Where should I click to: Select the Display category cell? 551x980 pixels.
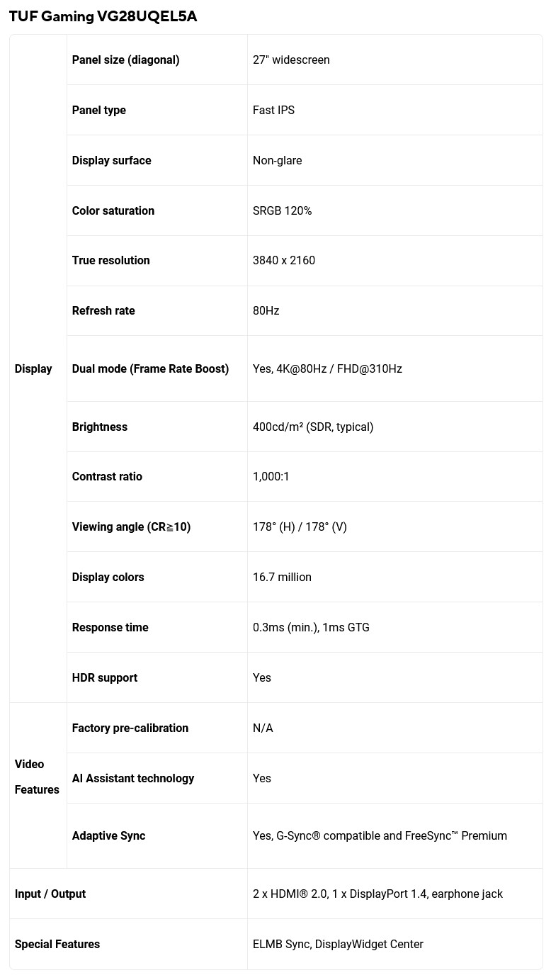[x=33, y=368]
